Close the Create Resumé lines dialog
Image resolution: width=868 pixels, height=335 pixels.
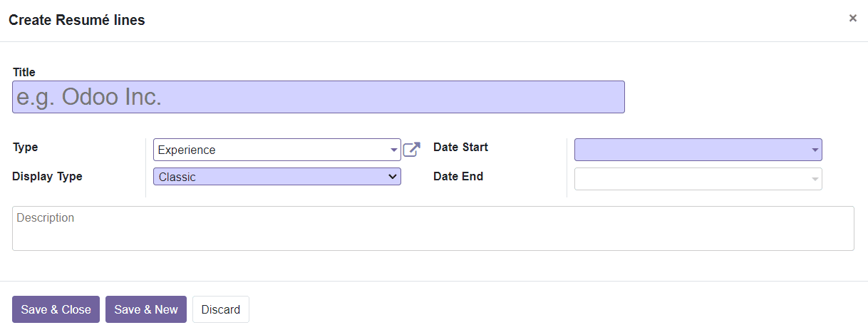click(852, 19)
